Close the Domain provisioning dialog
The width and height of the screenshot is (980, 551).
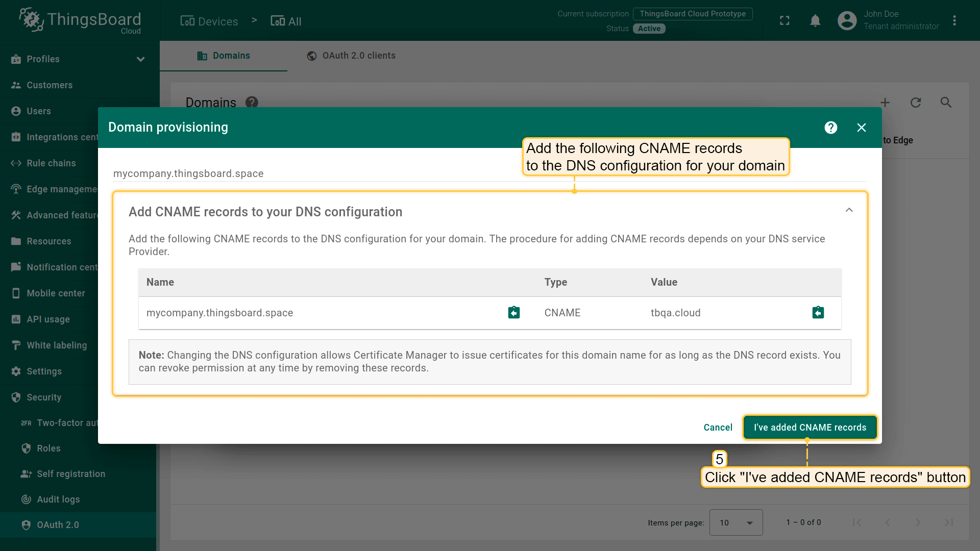(x=861, y=128)
